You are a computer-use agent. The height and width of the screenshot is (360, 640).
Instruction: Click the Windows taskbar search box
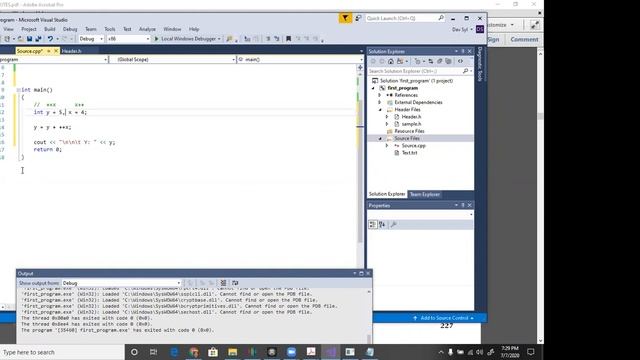pyautogui.click(x=62, y=352)
